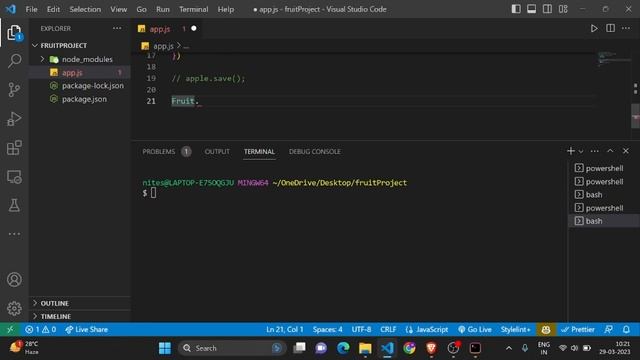Screen dimensions: 640x360
Task: Toggle panel layout icon in title bar
Action: point(531,9)
